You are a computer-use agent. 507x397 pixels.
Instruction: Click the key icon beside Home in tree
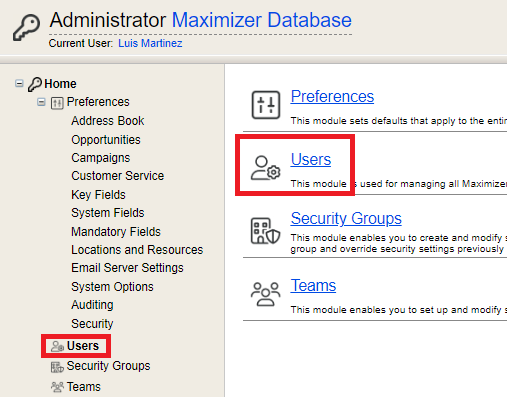tap(35, 84)
